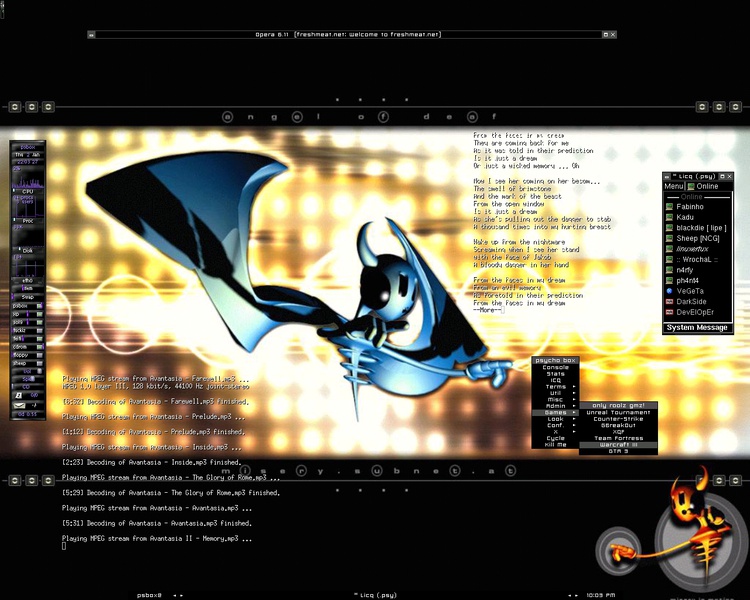Click Kill me in the psycho box menu
This screenshot has height=600, width=750.
[555, 444]
